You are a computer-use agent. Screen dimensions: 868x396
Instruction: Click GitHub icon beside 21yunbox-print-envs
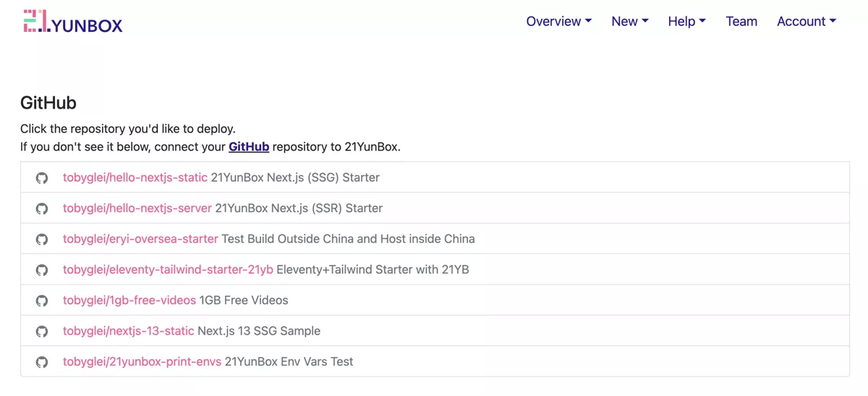click(42, 362)
